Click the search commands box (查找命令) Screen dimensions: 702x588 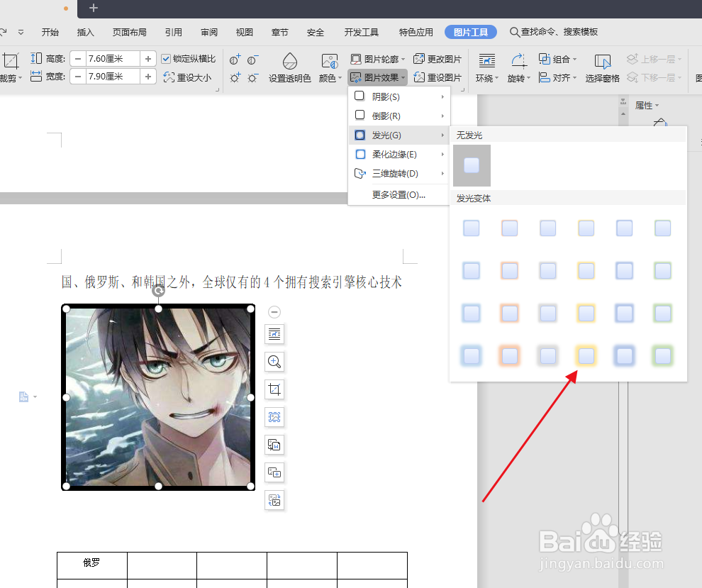(555, 32)
